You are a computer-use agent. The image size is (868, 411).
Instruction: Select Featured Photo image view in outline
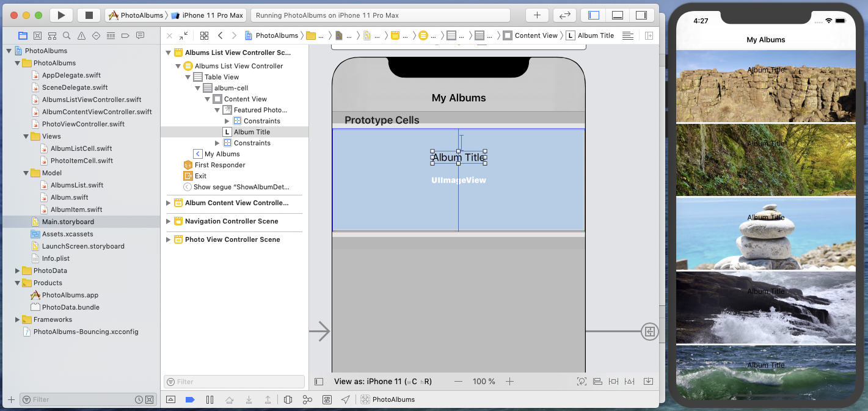pos(260,110)
